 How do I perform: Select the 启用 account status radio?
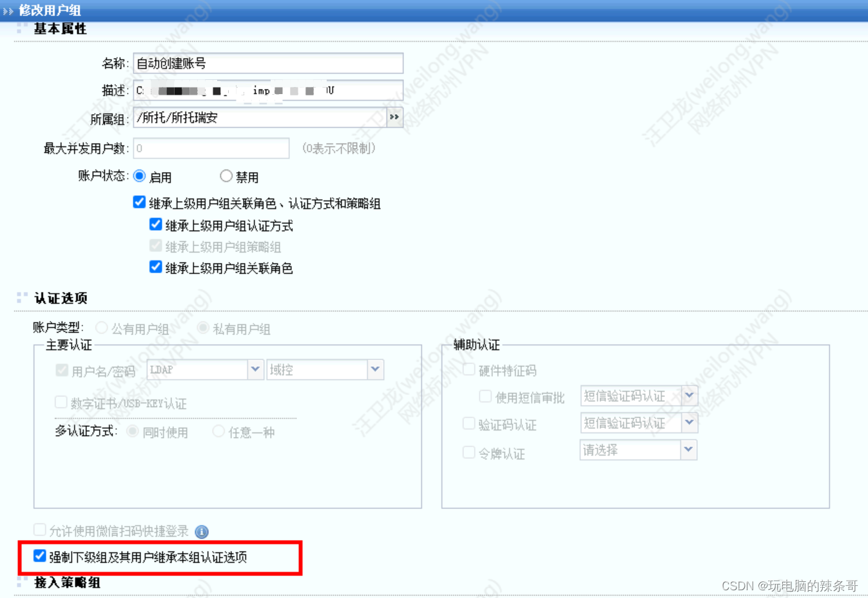coord(139,176)
